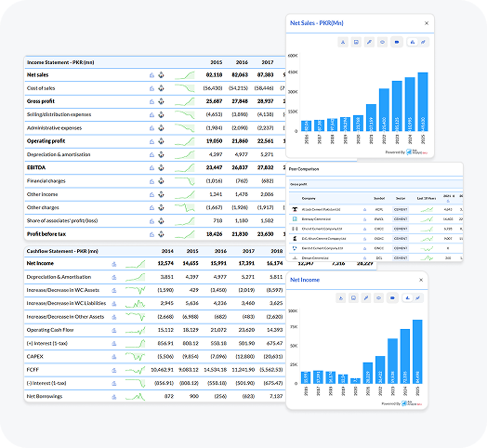Switch Net Income chart to bar type
487x448 pixels.
407,298
